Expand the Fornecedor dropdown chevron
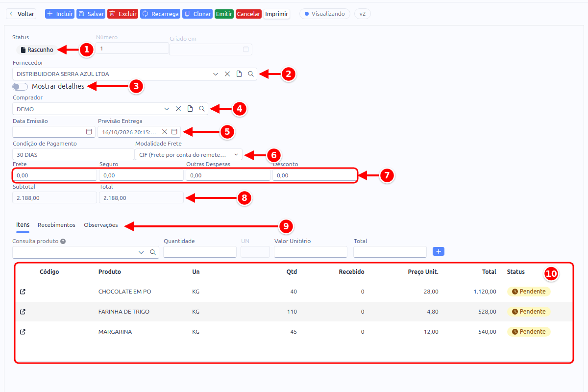This screenshot has height=392, width=588. [216, 74]
